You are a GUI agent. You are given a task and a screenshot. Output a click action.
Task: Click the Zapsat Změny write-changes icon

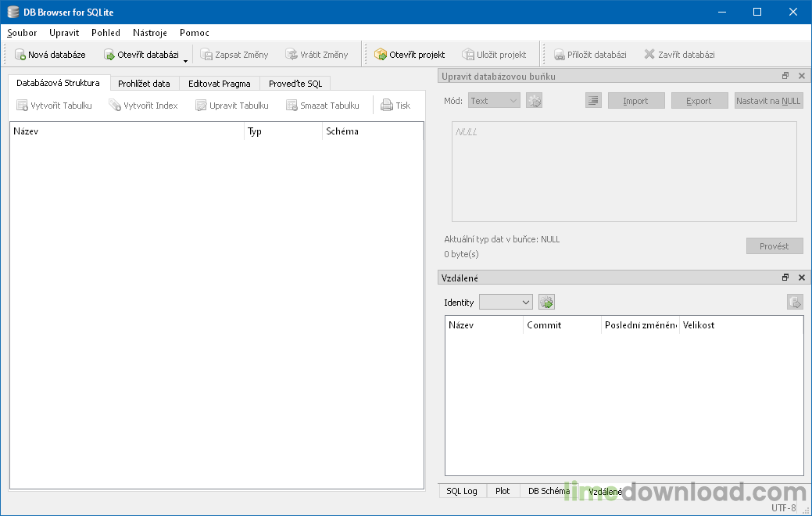tap(208, 54)
